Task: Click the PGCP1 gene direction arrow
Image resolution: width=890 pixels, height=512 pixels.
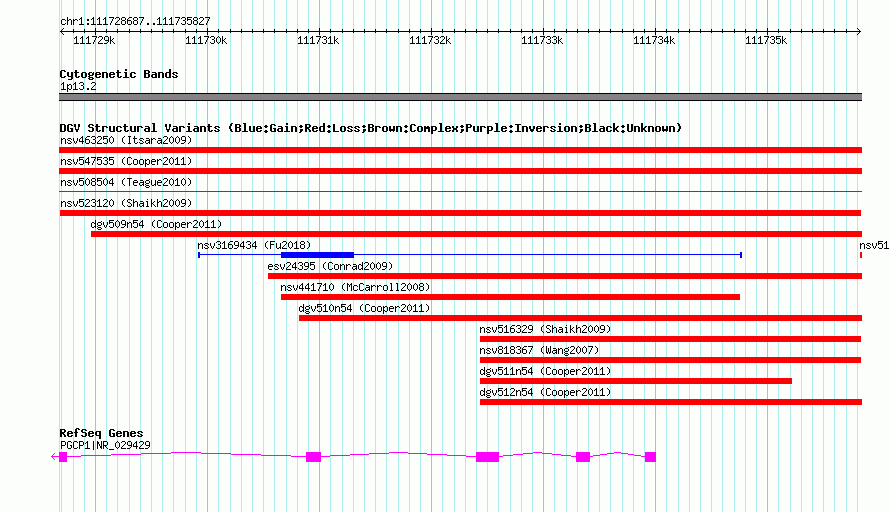Action: [54, 456]
